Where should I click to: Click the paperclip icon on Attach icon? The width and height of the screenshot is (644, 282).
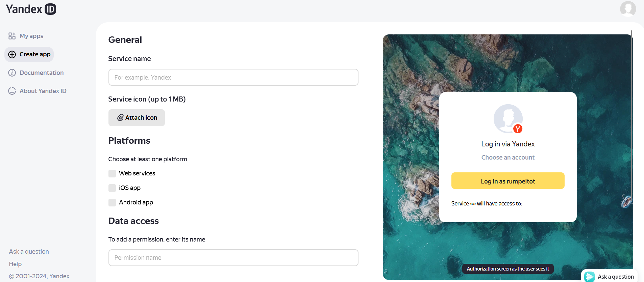[120, 118]
